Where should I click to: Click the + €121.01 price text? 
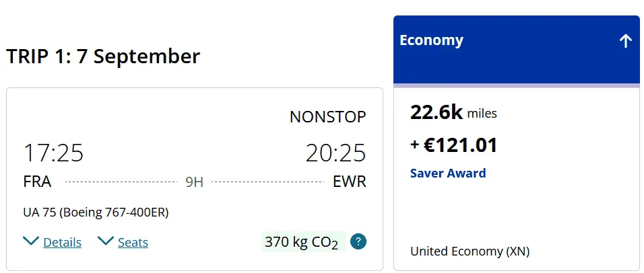pos(453,145)
